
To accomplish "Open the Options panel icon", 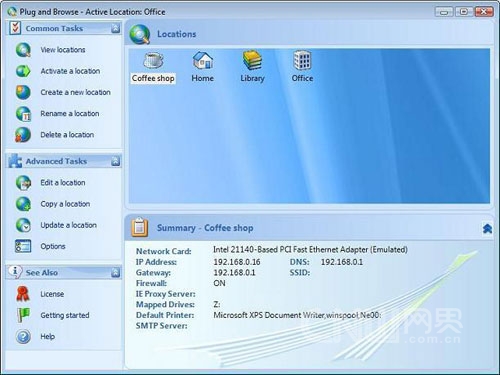I will point(23,246).
